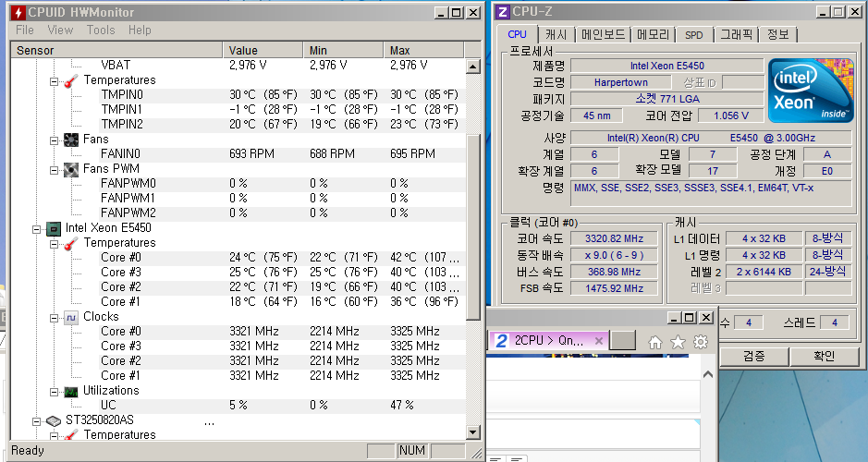Click the browser page scroll up arrow
Viewport: 868px width, 462px height.
tap(707, 374)
